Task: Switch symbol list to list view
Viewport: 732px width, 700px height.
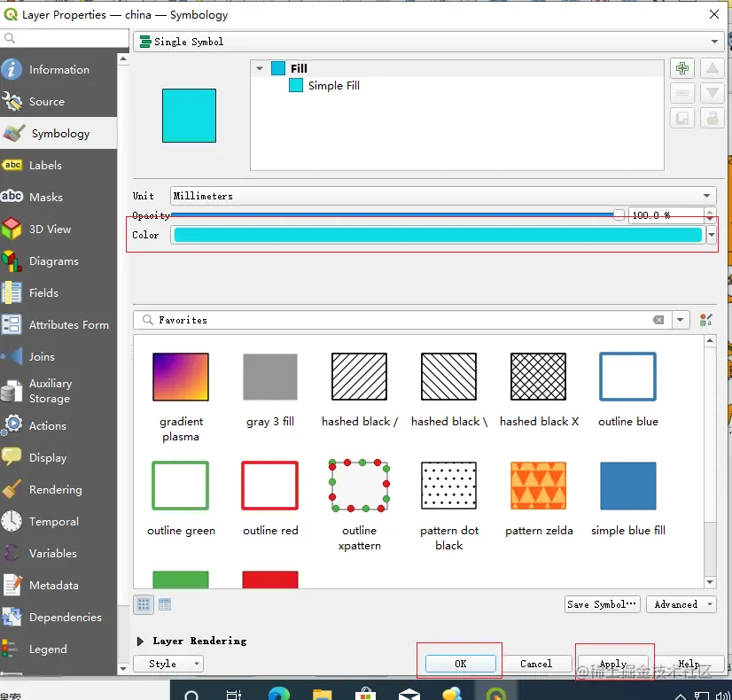Action: click(x=165, y=605)
